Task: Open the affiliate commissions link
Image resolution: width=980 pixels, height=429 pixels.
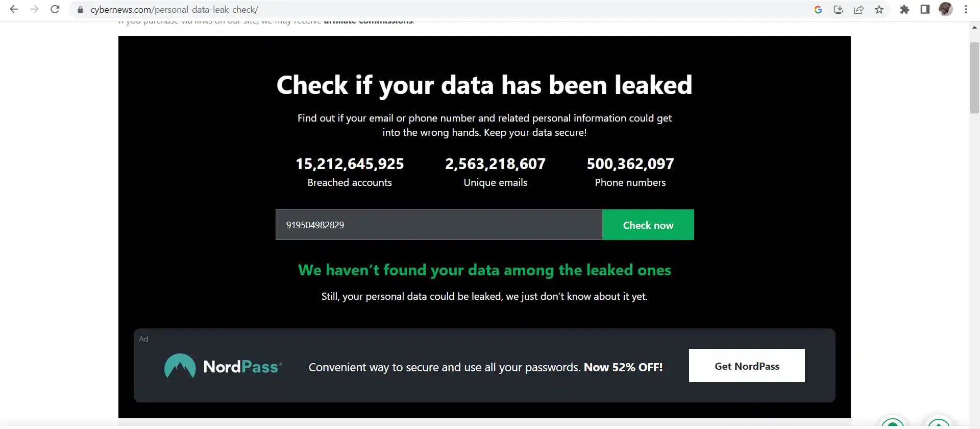Action: tap(368, 20)
